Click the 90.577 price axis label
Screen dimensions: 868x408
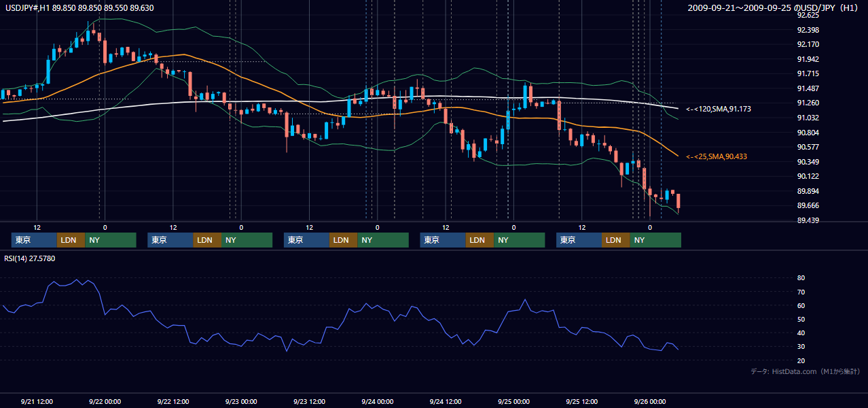[x=807, y=147]
